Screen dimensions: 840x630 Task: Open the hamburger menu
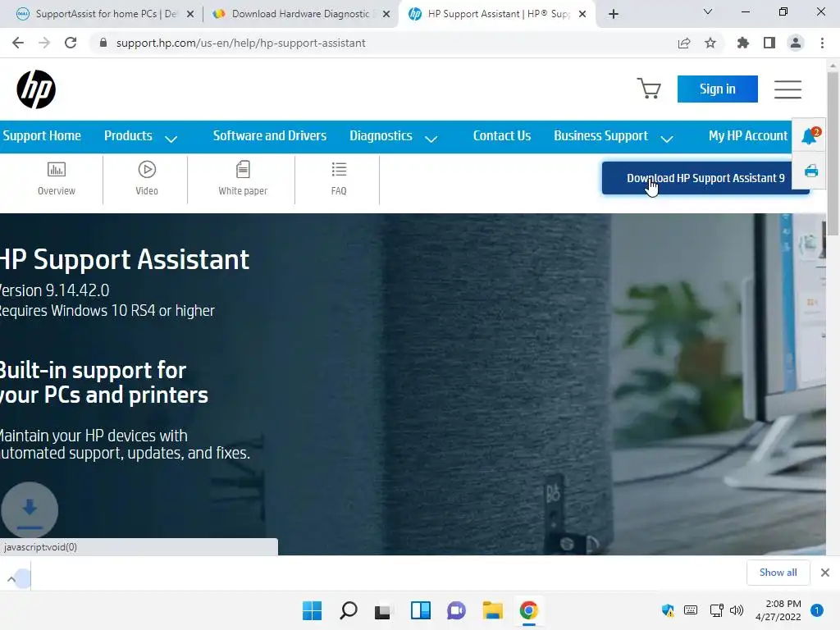(787, 89)
